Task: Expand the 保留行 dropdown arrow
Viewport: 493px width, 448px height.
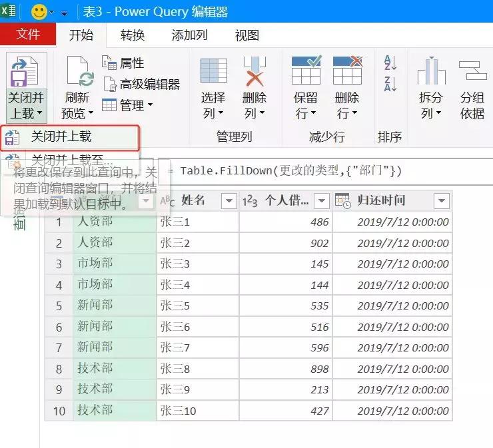Action: tap(314, 112)
